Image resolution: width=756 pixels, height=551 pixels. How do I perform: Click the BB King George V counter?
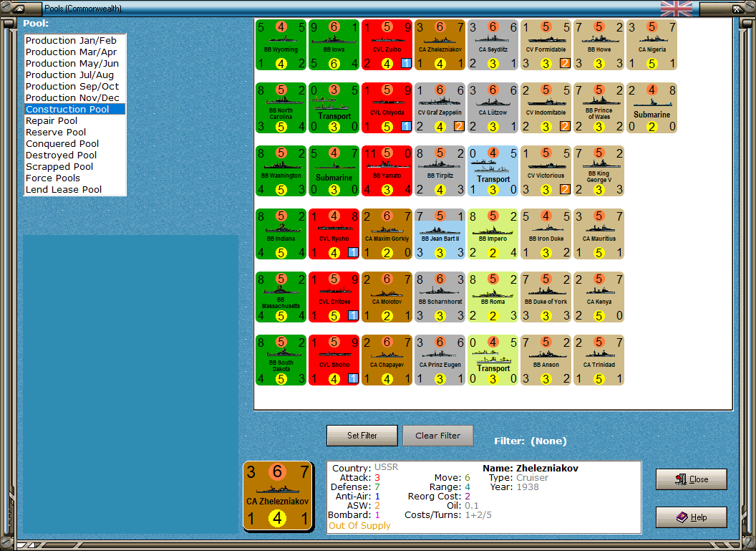599,171
